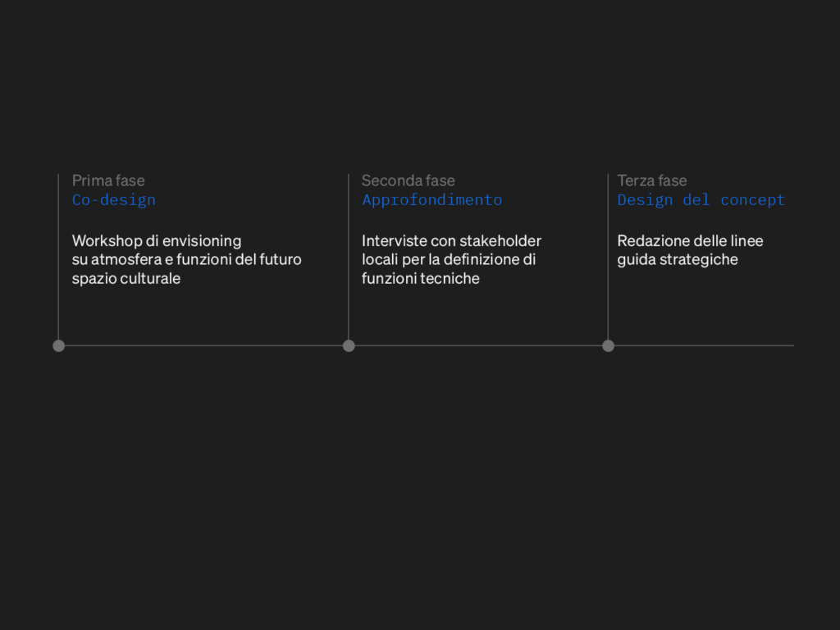840x630 pixels.
Task: Click the vertical divider left of 'Prima fase'
Action: click(x=58, y=246)
